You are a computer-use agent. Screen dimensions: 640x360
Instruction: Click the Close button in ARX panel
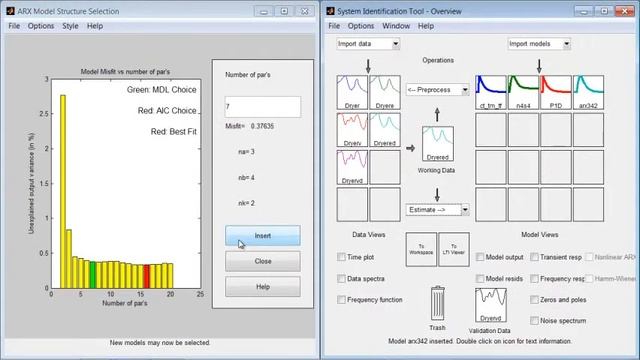pyautogui.click(x=263, y=261)
